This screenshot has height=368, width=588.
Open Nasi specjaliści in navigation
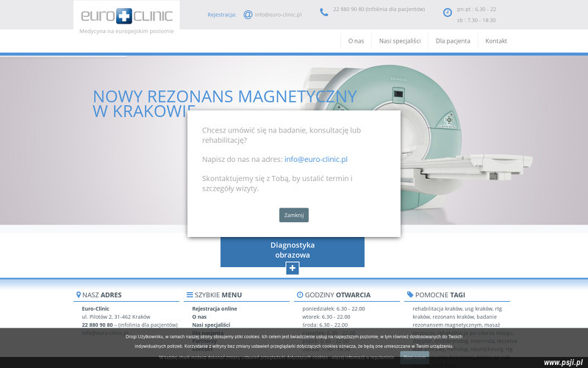(x=400, y=41)
